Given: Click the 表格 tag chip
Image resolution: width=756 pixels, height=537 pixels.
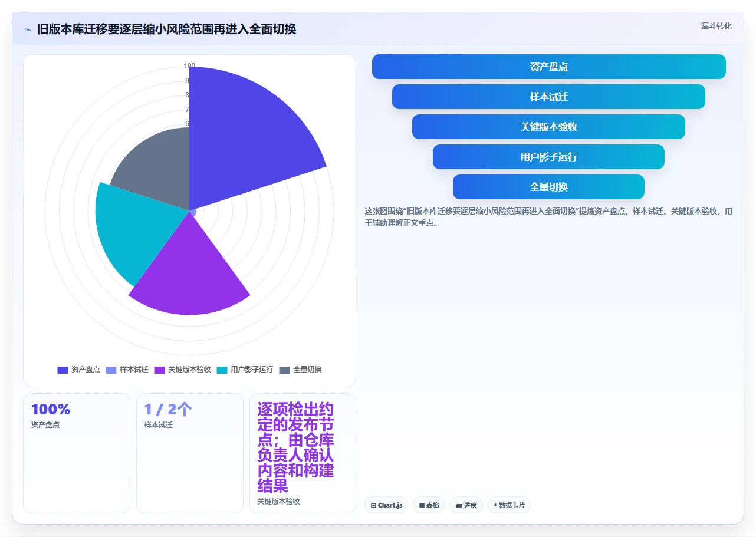Looking at the screenshot, I should coord(429,505).
